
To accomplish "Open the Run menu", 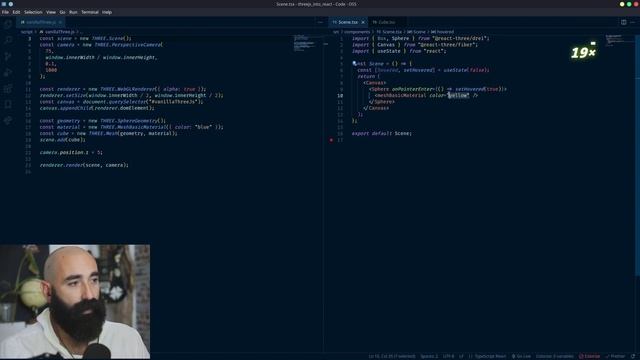I will 73,12.
